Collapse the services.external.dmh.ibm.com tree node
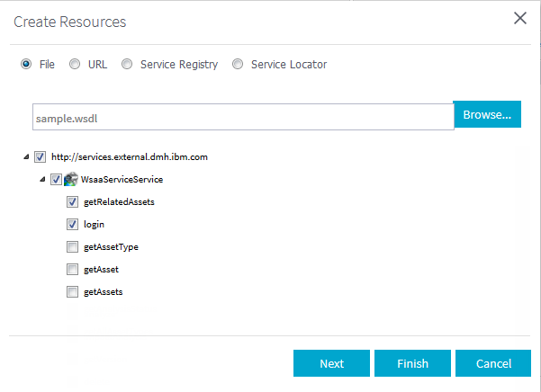This screenshot has height=392, width=541. 25,157
